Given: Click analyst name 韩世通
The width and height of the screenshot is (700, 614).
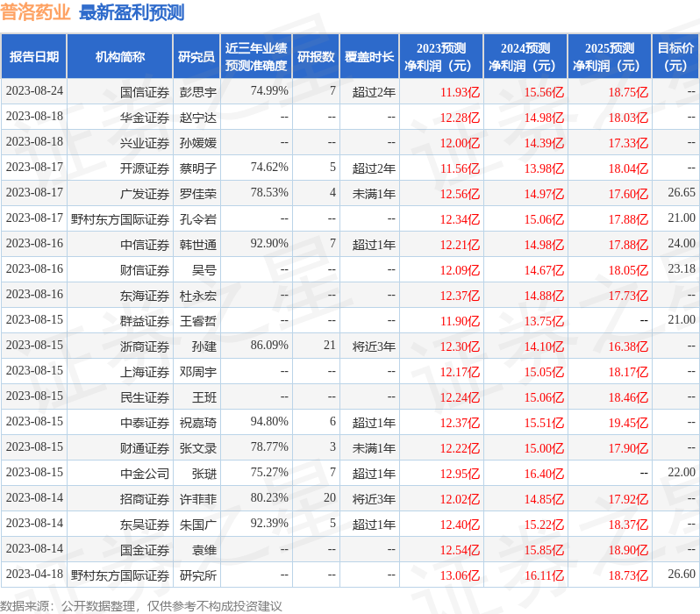Looking at the screenshot, I should (197, 245).
